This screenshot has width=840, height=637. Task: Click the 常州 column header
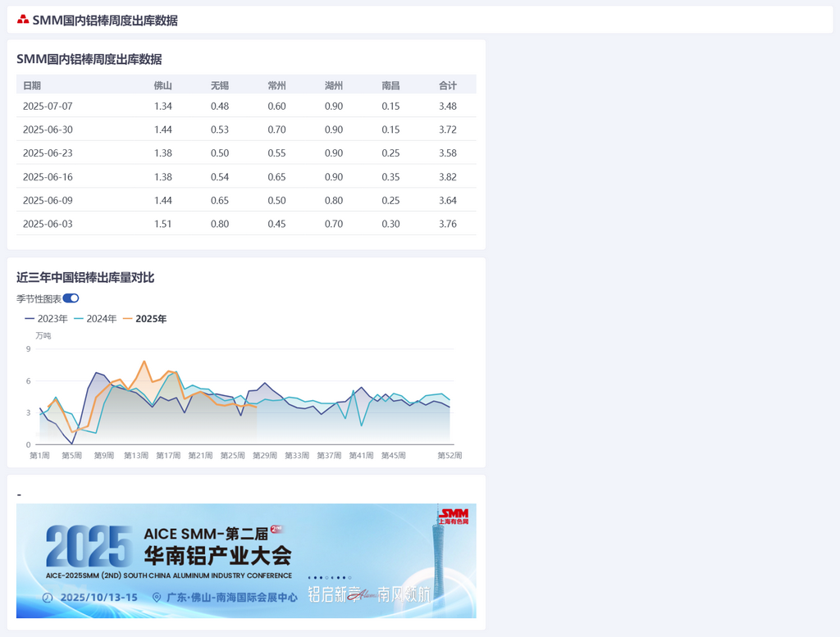coord(277,85)
